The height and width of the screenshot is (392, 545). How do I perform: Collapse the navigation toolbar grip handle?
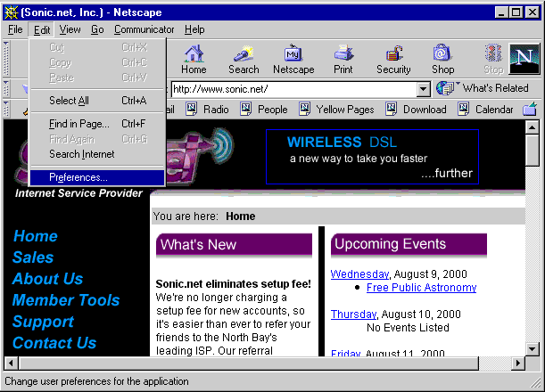tap(6, 58)
